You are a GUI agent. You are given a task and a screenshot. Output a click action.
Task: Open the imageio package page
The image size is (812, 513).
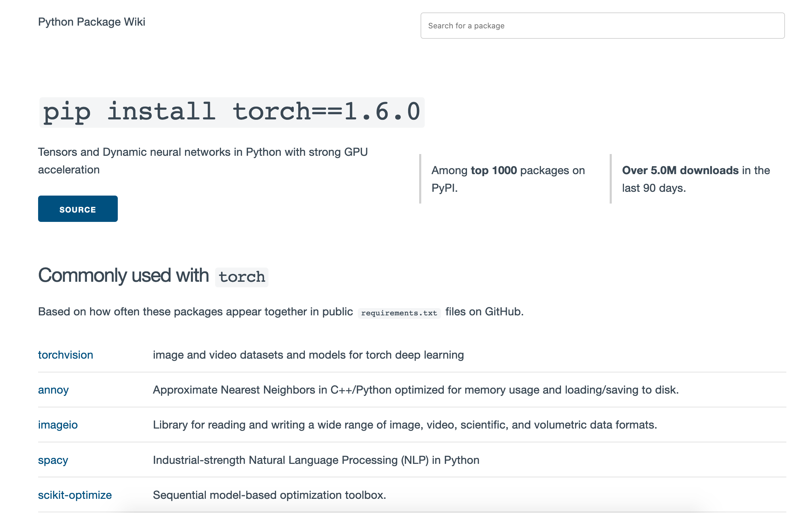pyautogui.click(x=58, y=425)
